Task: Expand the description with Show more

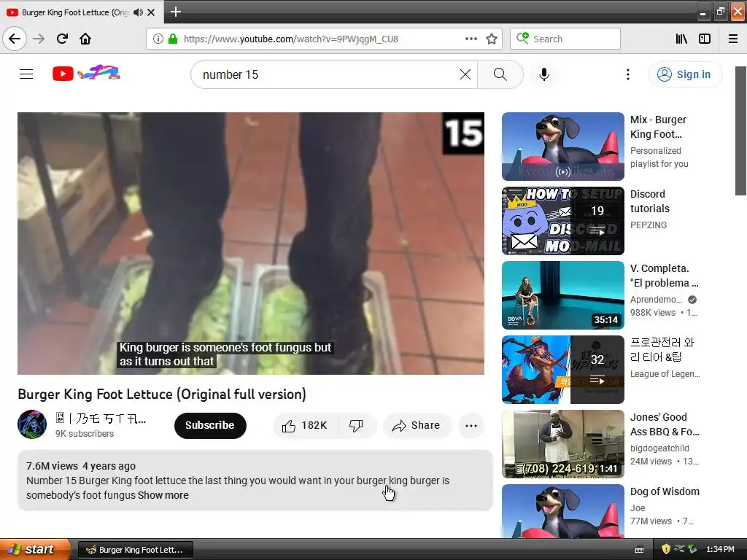Action: [163, 495]
